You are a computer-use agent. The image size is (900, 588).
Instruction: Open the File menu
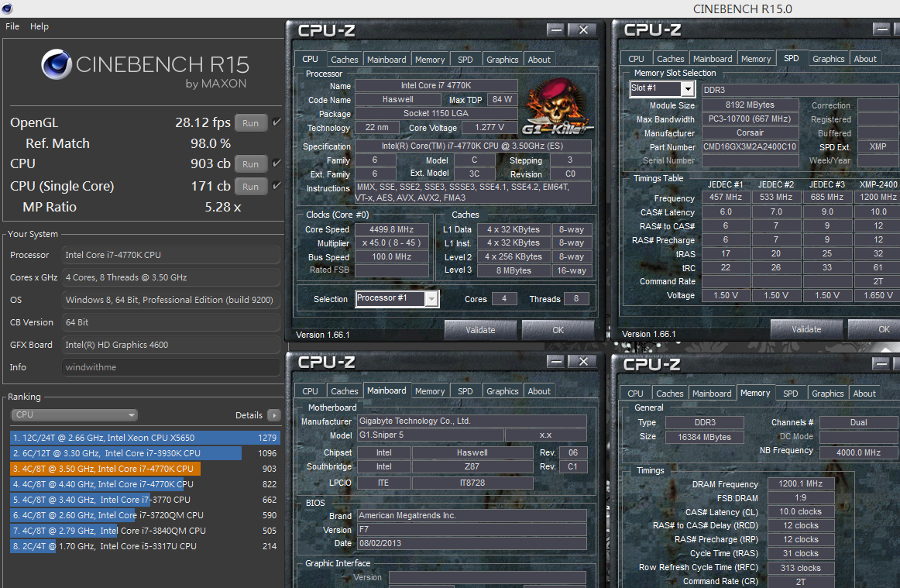tap(12, 26)
